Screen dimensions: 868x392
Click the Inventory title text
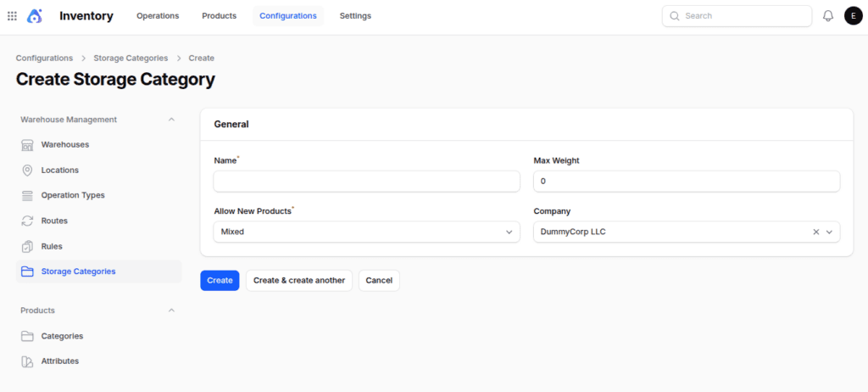tap(86, 16)
